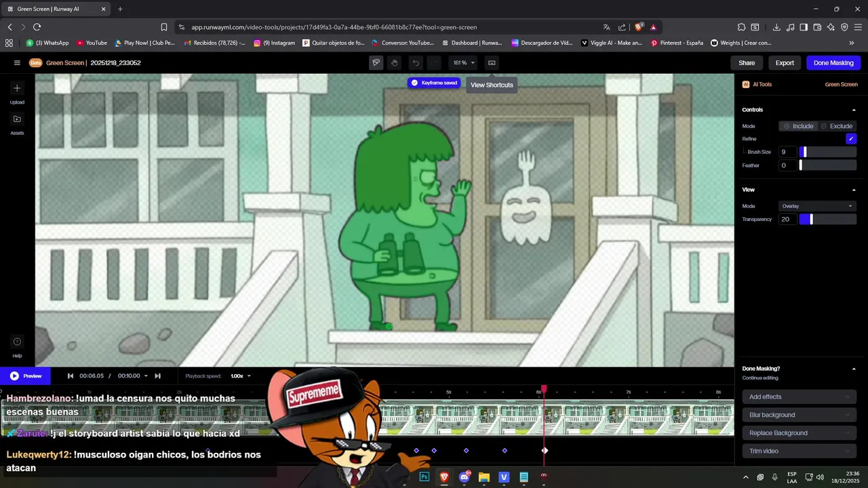Click the Done Masking button

(833, 62)
